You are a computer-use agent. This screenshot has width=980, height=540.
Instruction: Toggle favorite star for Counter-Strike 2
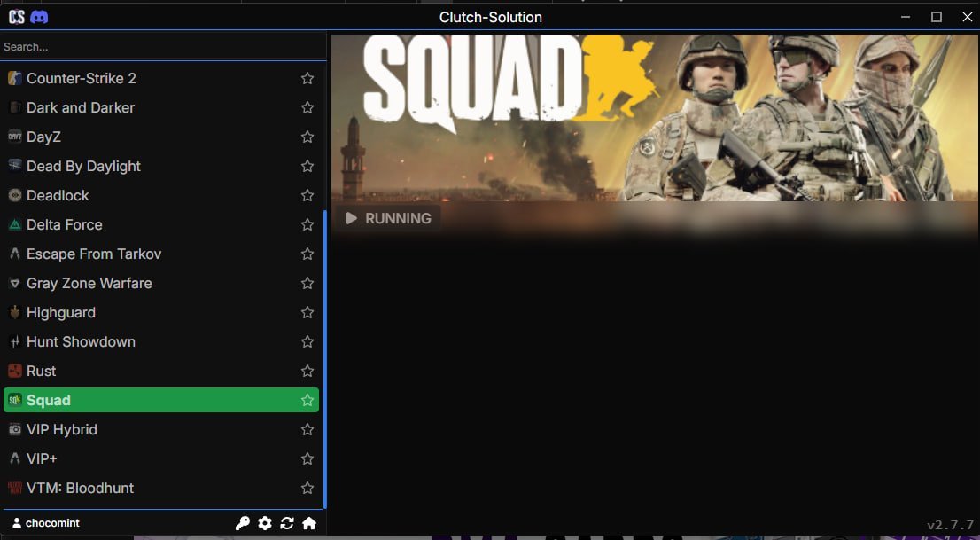tap(307, 78)
